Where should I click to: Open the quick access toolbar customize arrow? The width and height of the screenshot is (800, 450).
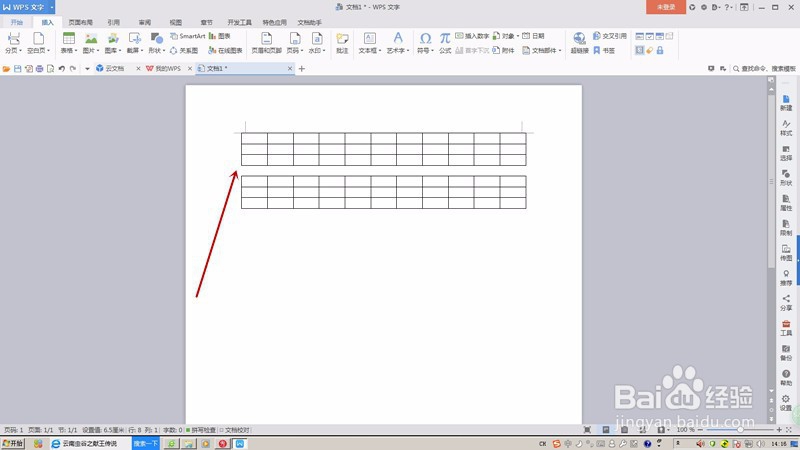tap(87, 68)
